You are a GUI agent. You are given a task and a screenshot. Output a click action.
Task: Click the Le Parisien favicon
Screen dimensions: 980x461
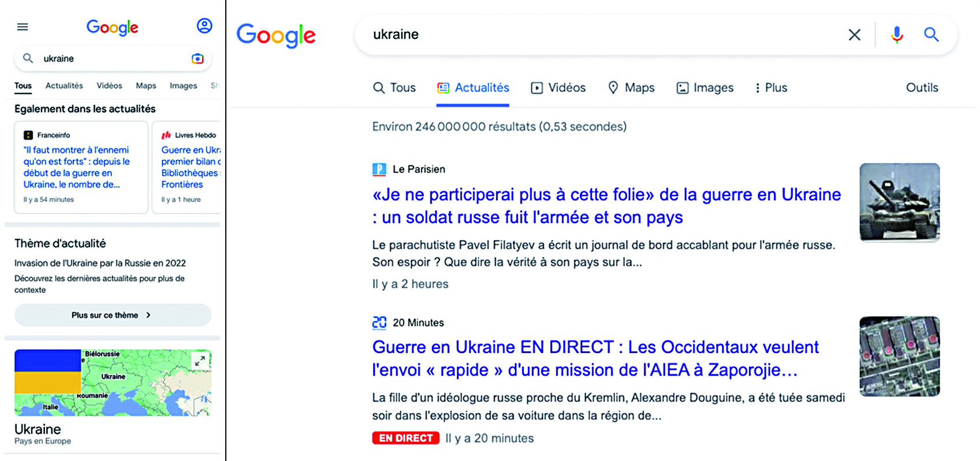pyautogui.click(x=379, y=169)
